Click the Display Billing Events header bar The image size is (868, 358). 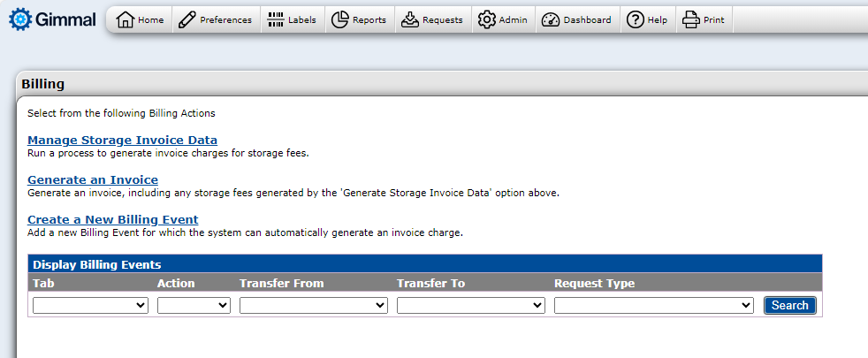424,263
